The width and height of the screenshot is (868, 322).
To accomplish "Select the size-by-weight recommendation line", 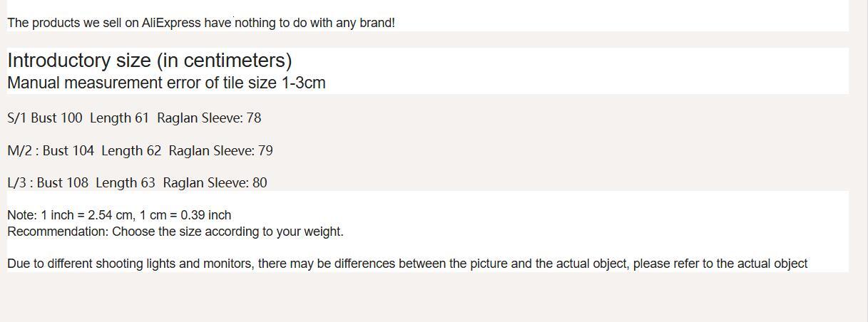I will tap(175, 232).
